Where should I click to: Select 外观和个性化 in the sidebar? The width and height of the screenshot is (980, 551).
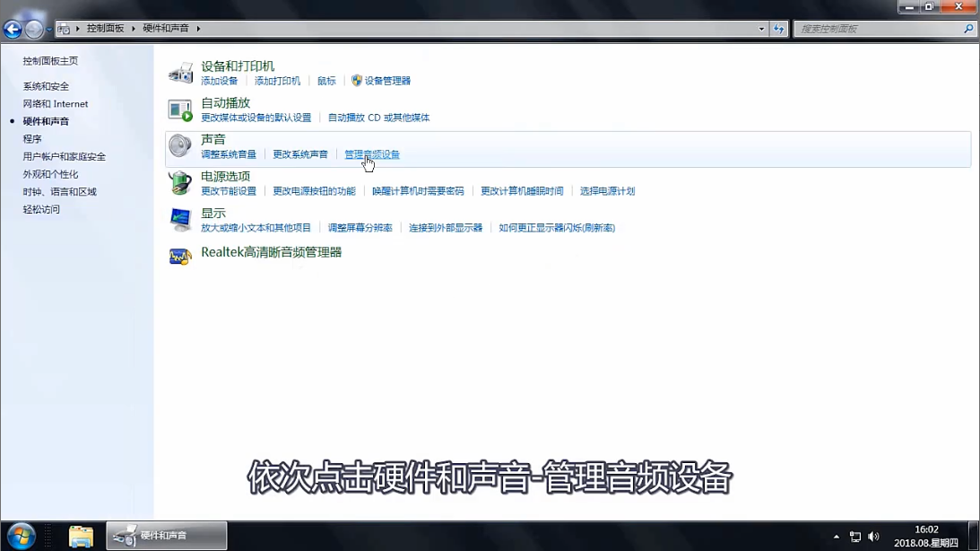point(50,174)
